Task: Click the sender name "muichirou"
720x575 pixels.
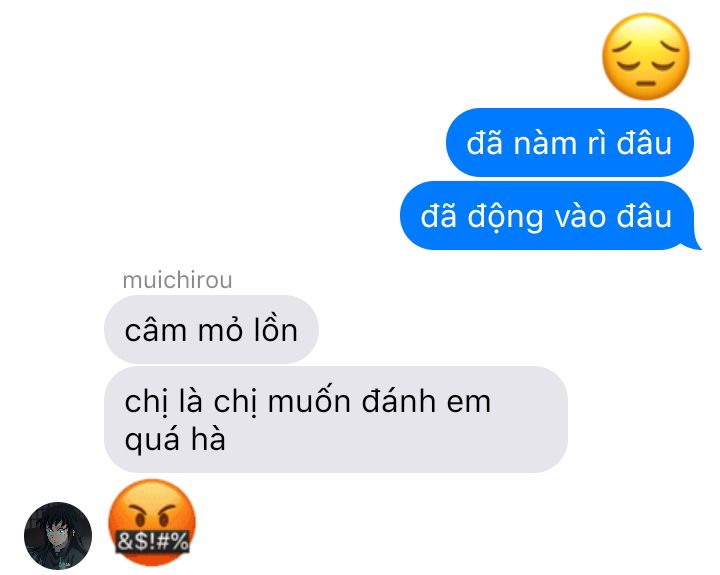Action: click(177, 280)
